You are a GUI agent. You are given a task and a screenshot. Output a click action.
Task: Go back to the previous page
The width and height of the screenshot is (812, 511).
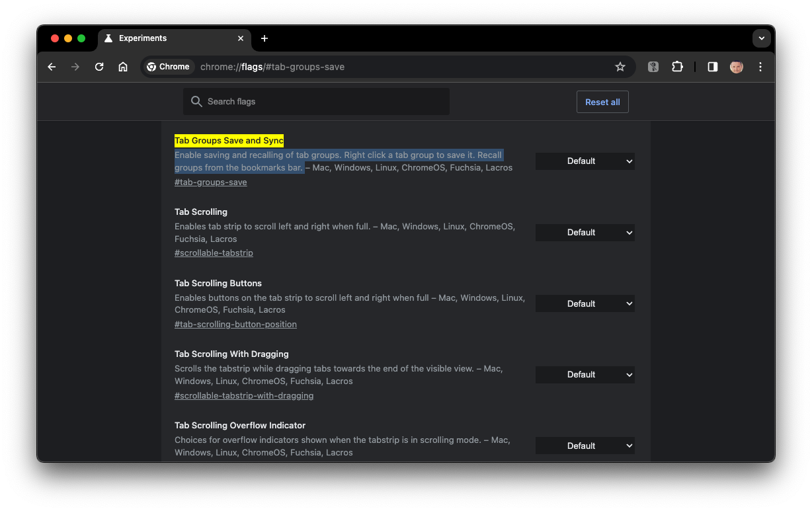(52, 67)
